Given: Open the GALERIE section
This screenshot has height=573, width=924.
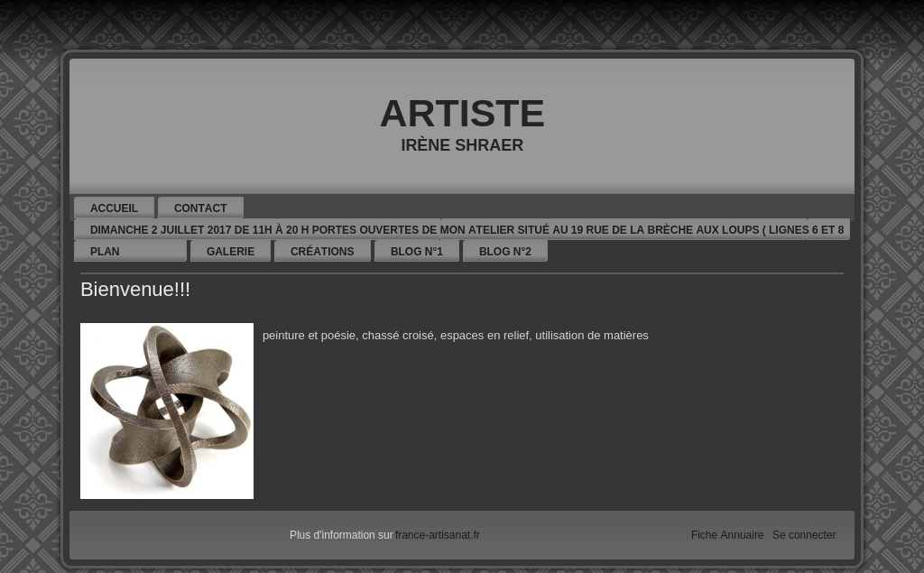Looking at the screenshot, I should [x=230, y=251].
